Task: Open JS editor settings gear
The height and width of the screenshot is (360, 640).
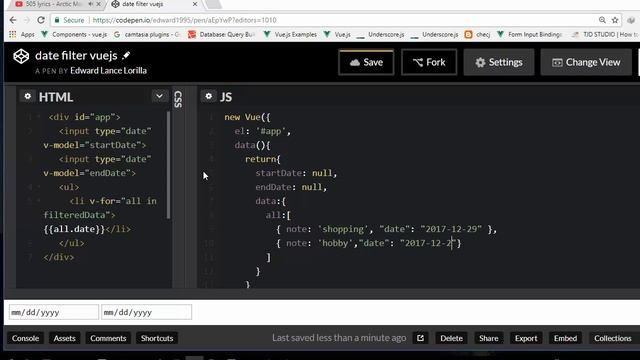Action: click(x=209, y=96)
